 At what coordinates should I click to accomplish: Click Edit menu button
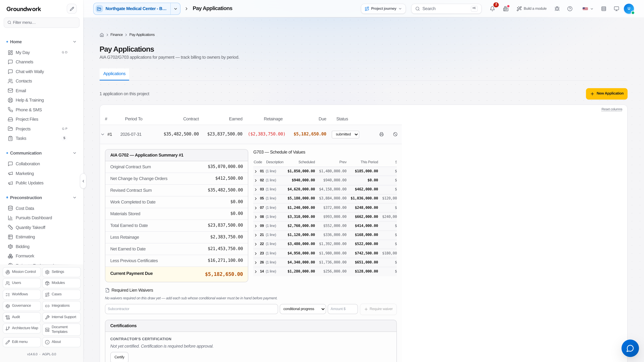(x=22, y=342)
